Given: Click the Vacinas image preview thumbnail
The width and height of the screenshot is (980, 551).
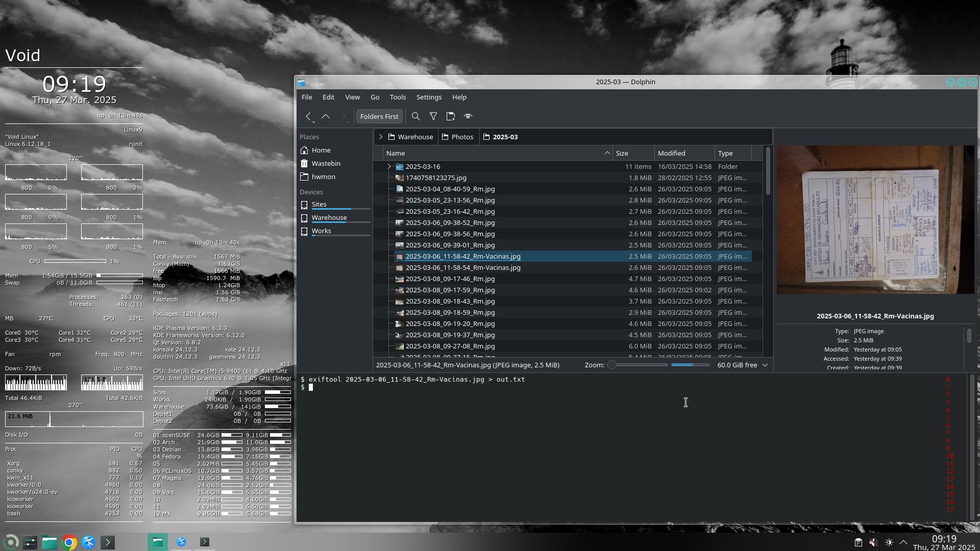Looking at the screenshot, I should tap(875, 219).
